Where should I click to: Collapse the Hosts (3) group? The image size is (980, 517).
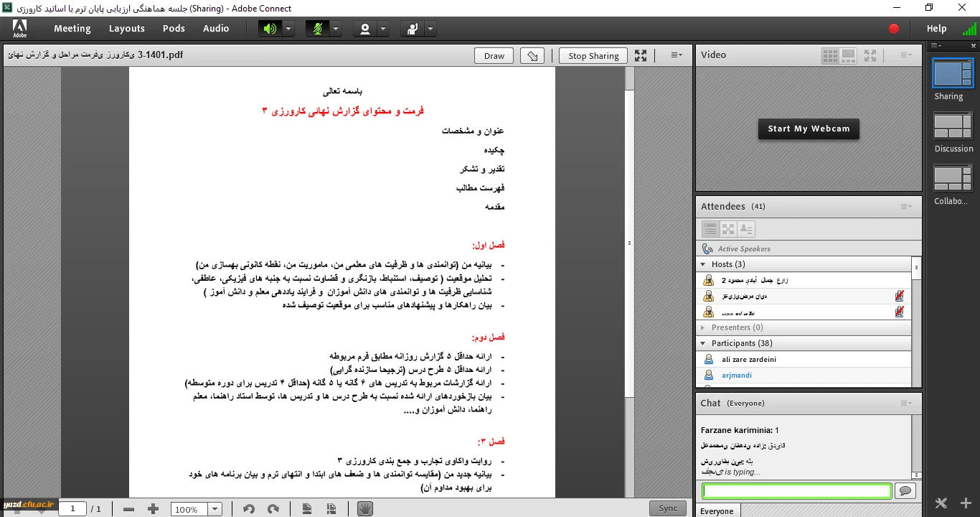pos(704,264)
